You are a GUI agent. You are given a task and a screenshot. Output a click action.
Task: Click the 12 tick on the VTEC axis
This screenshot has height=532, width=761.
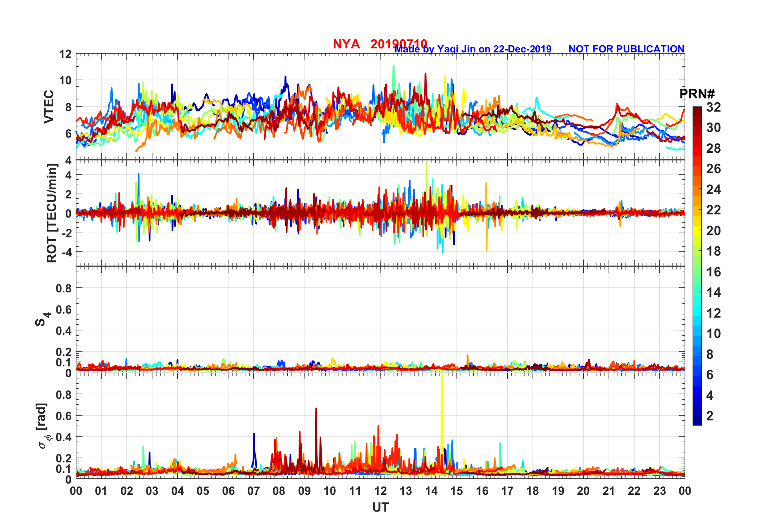pos(66,54)
